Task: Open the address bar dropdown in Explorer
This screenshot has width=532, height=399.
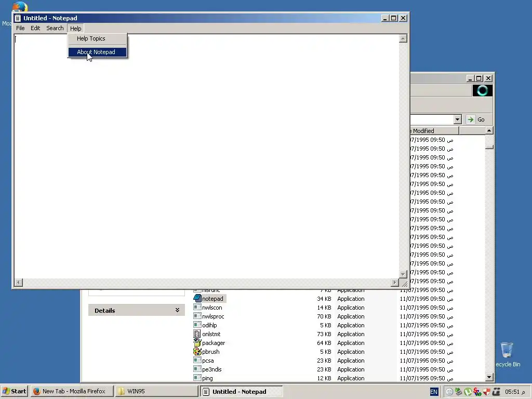Action: [x=457, y=119]
